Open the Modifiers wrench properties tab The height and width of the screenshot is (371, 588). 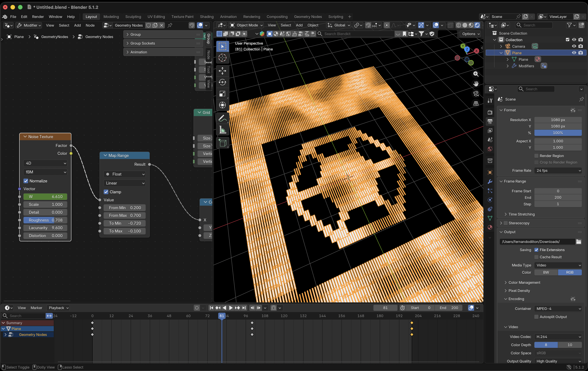click(490, 182)
